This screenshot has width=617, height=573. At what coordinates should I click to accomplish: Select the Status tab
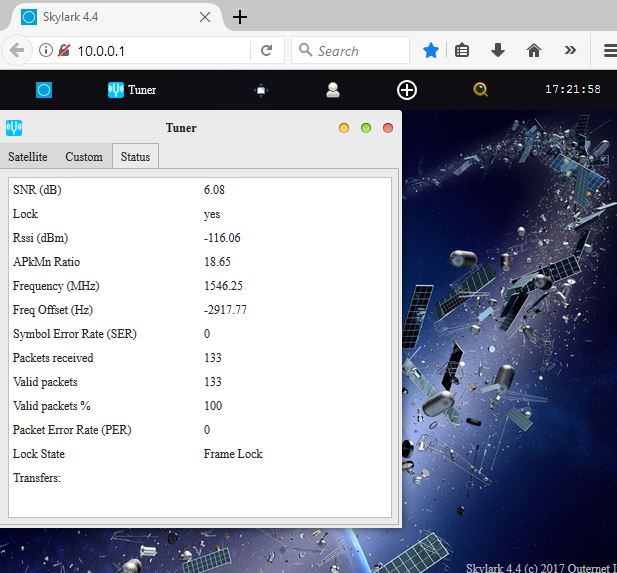click(135, 157)
